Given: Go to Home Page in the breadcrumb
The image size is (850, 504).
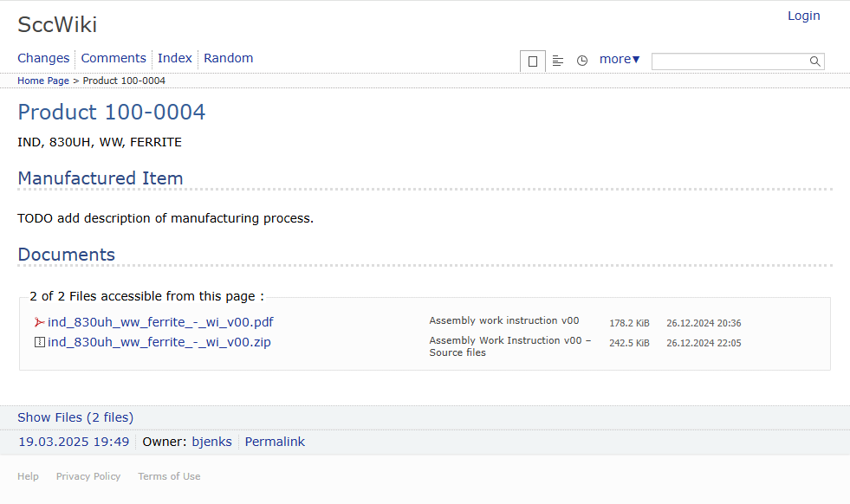Looking at the screenshot, I should (43, 81).
